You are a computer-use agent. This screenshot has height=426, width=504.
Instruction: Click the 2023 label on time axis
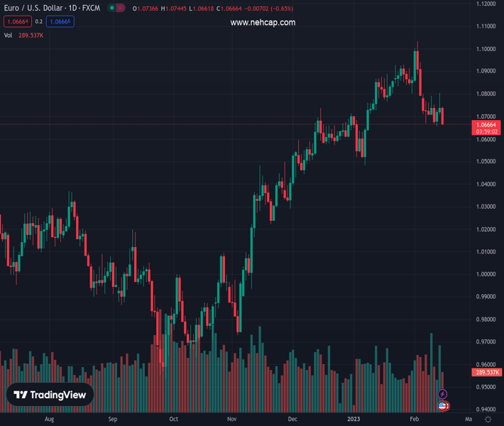pos(353,420)
